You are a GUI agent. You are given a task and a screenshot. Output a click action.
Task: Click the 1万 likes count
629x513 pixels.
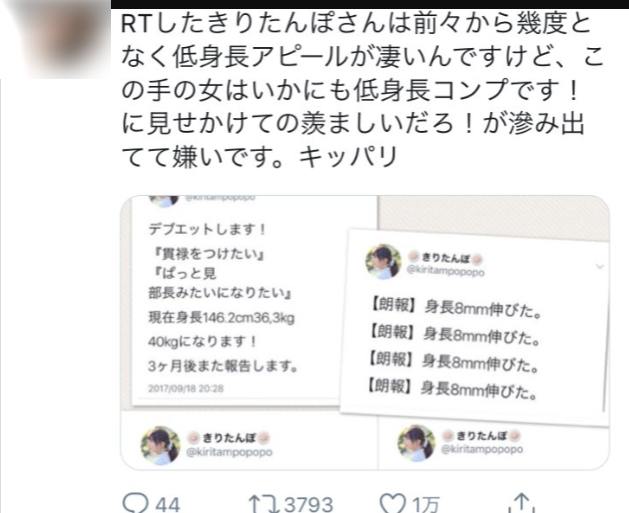coord(426,505)
